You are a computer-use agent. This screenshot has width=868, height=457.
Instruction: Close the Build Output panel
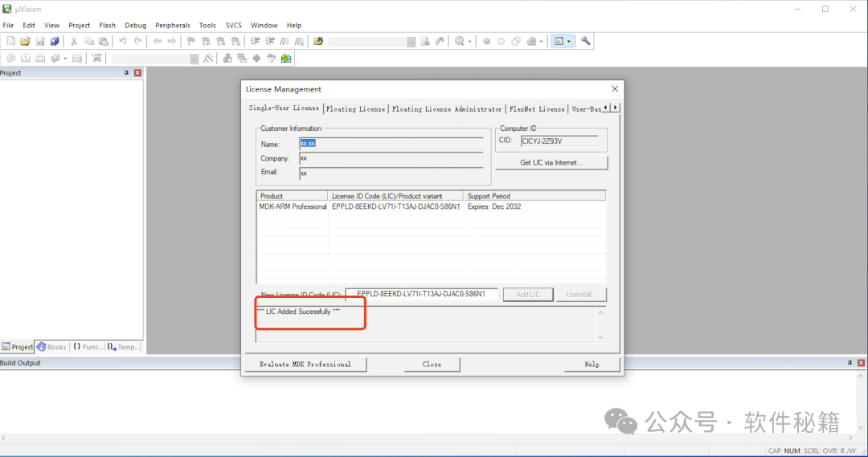(861, 363)
